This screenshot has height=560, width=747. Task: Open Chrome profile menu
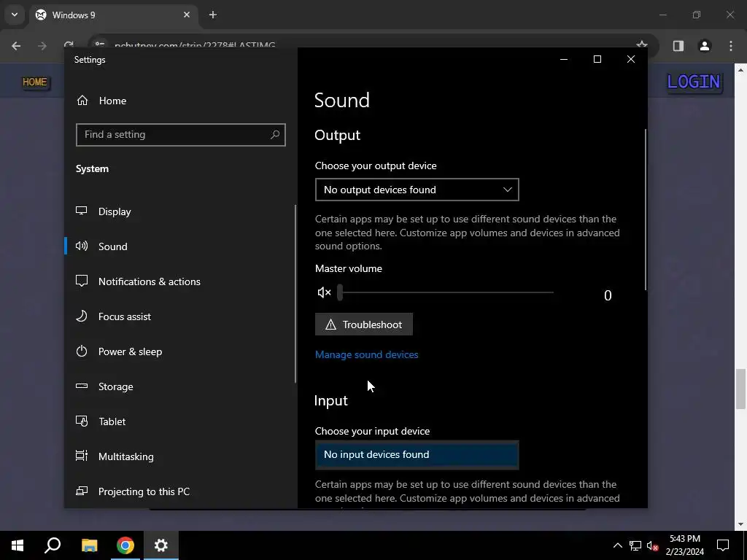point(705,46)
